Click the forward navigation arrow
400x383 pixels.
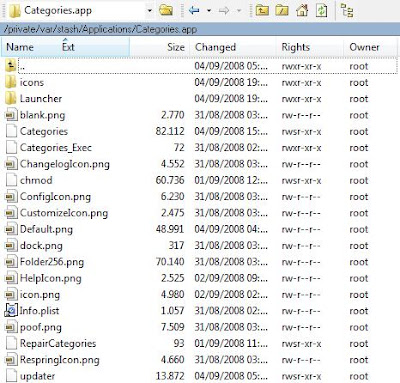224,11
